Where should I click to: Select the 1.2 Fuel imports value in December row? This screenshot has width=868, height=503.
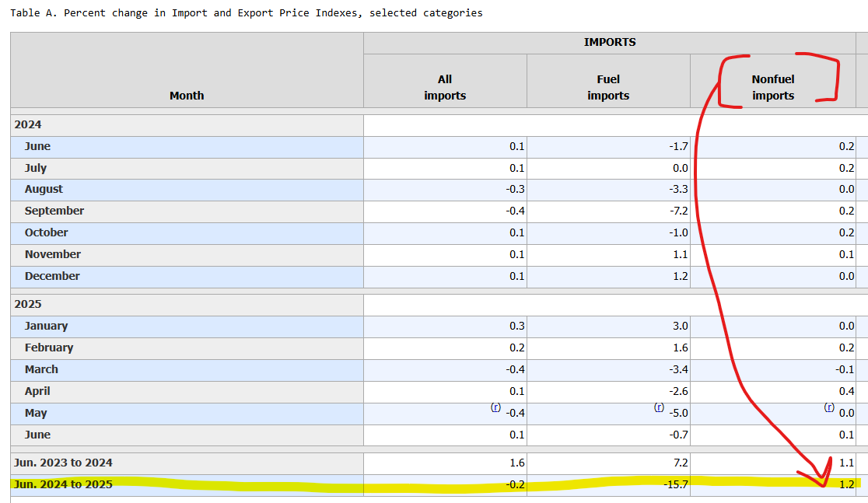681,276
